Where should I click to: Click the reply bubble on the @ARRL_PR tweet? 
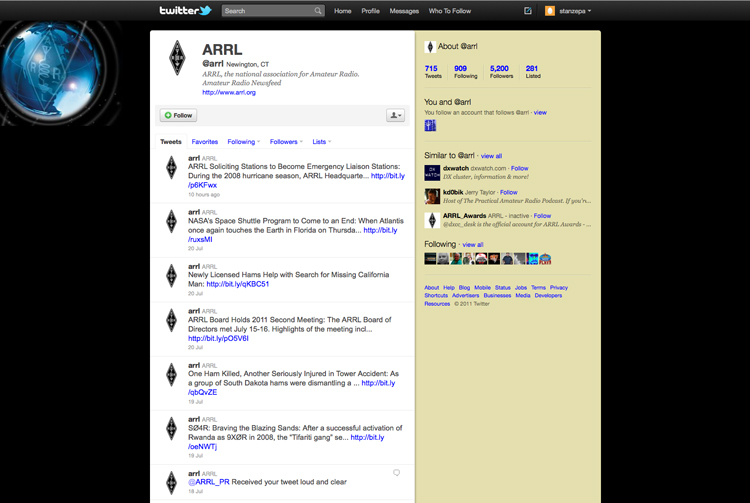pyautogui.click(x=396, y=473)
